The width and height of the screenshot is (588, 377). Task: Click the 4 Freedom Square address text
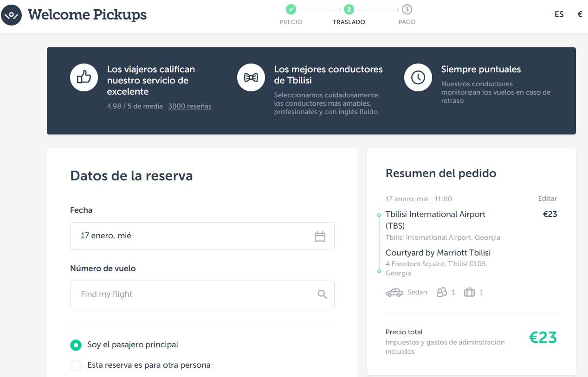(436, 268)
